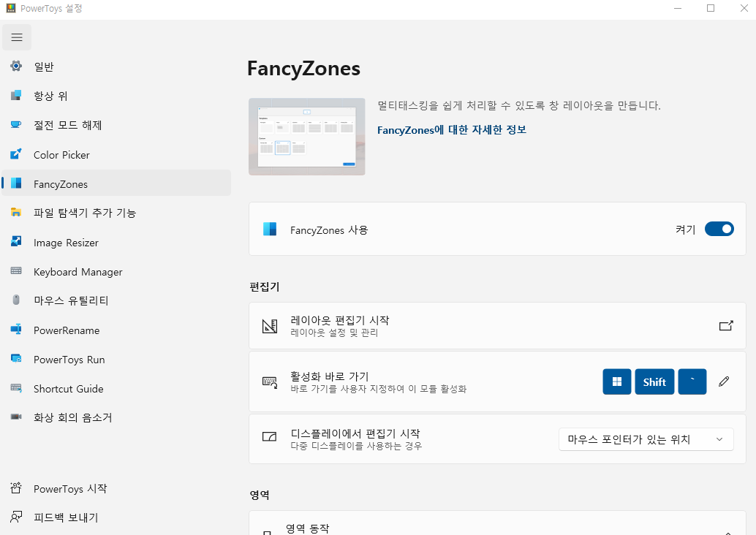
Task: Open the 마우스 포인터가 있는 위치 dropdown
Action: click(646, 439)
